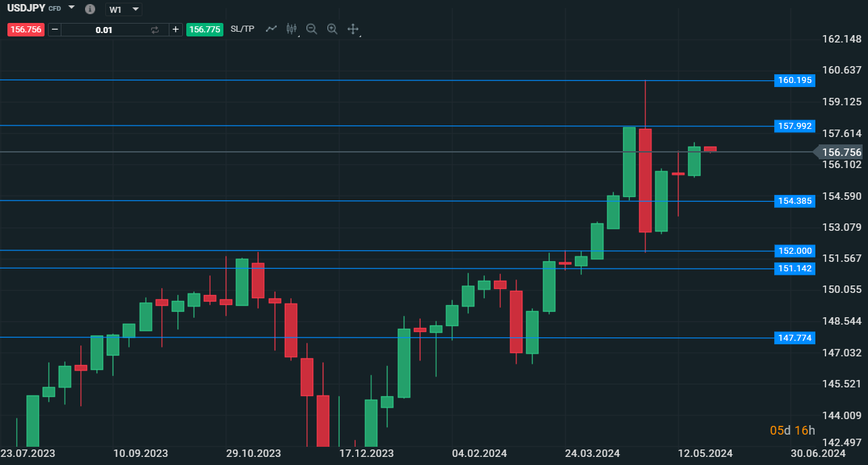The height and width of the screenshot is (465, 868).
Task: Open the line chart indicators icon
Action: (x=271, y=29)
